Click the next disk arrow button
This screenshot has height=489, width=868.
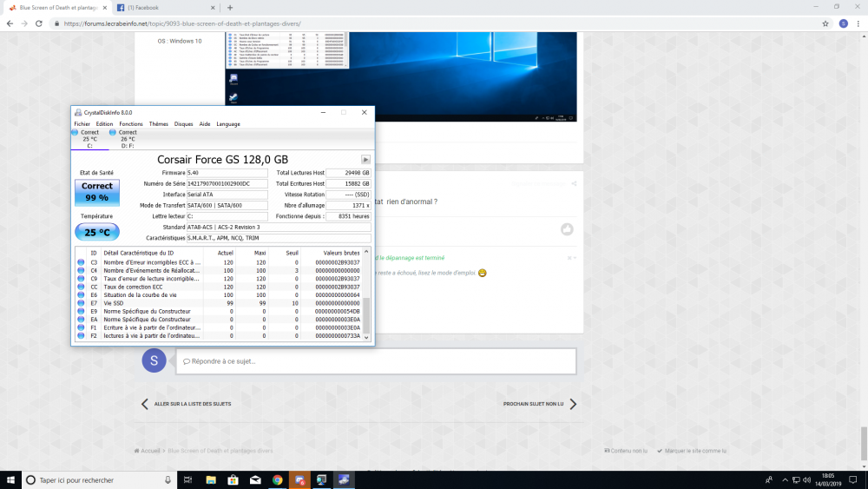pos(365,160)
